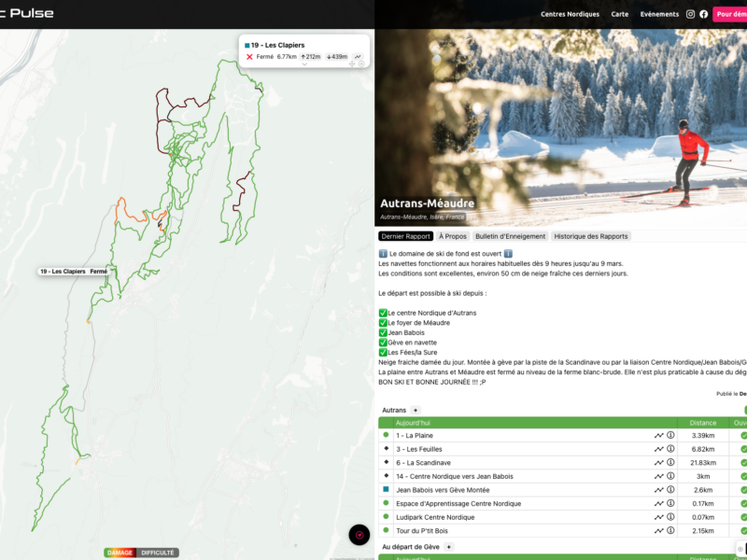Open the Carte menu item
Screen dimensions: 747x560
(x=620, y=14)
